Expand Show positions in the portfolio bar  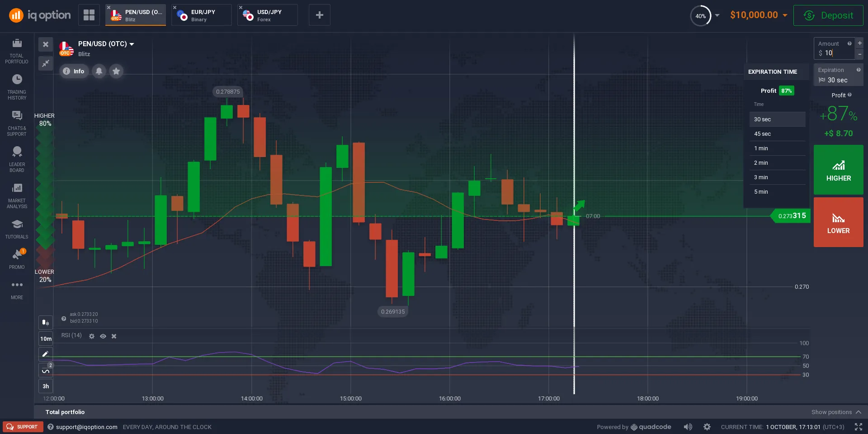coord(836,412)
